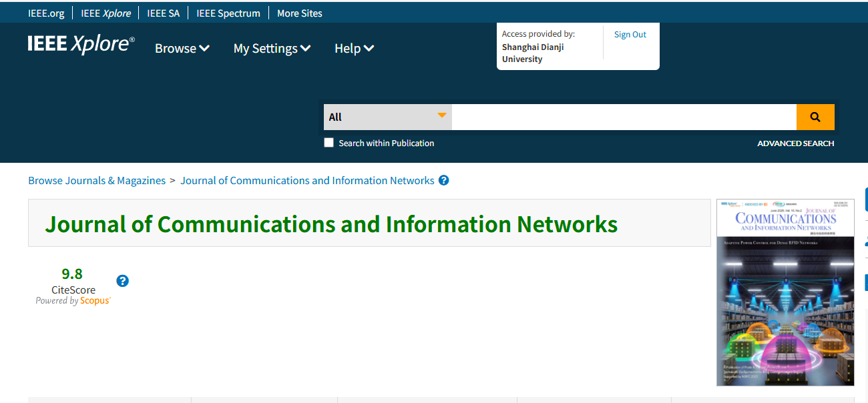Click the orange search magnifier button

pos(815,117)
